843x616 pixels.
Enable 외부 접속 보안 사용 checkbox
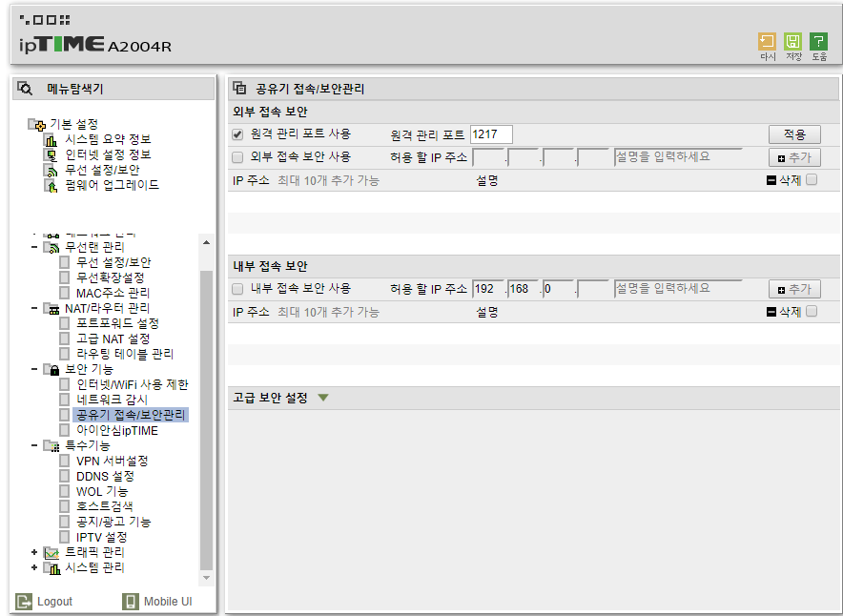237,157
